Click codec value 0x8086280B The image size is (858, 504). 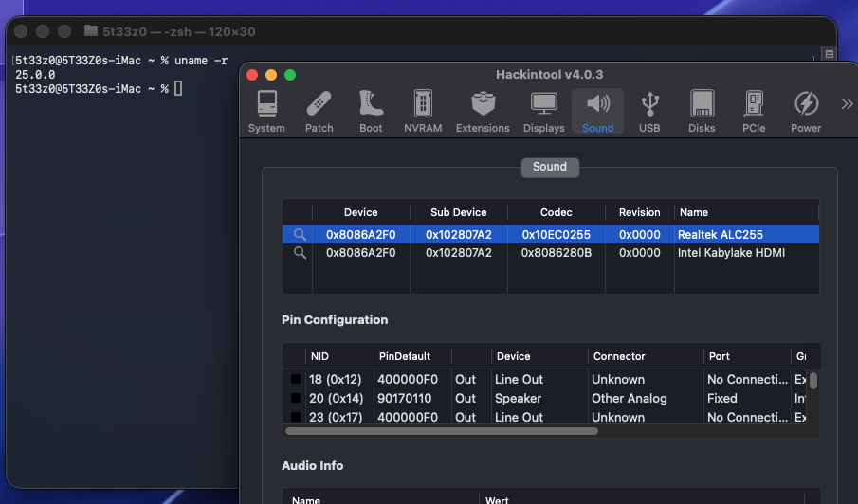[556, 253]
